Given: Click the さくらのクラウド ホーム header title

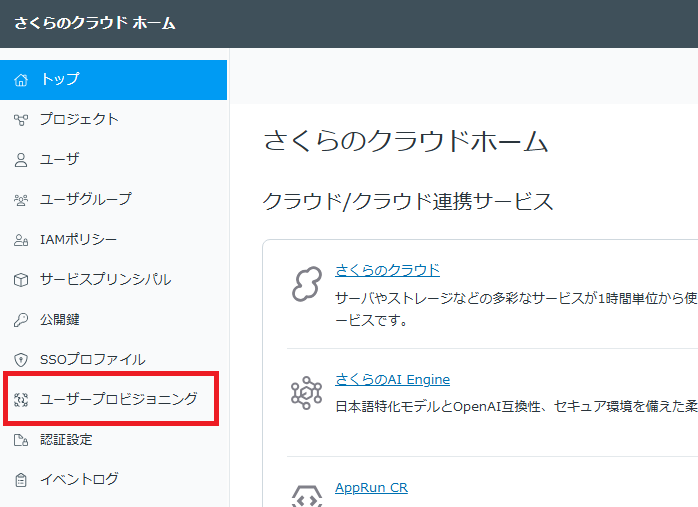Looking at the screenshot, I should point(95,23).
